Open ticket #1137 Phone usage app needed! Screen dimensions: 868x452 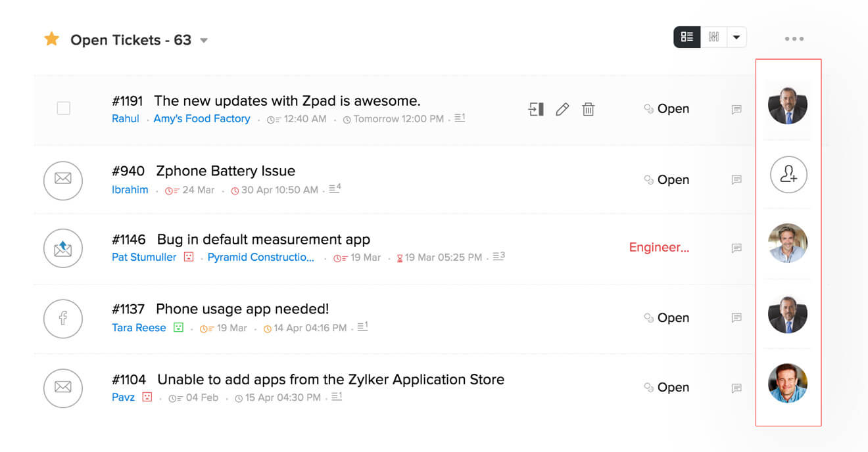pos(242,309)
